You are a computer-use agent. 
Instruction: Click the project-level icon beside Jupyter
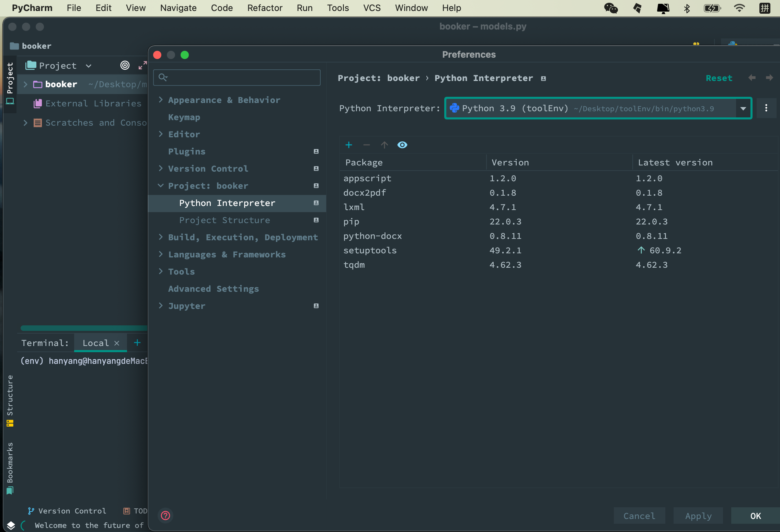coord(316,306)
